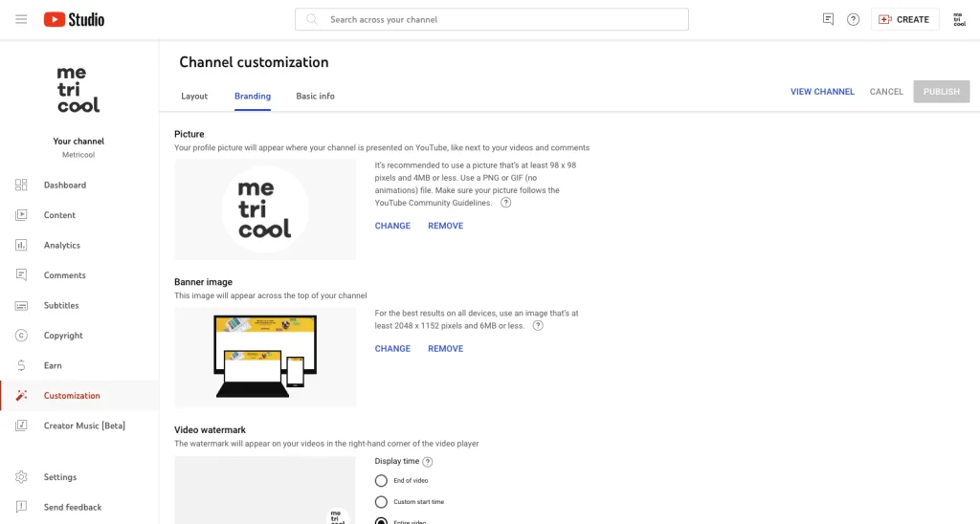Image resolution: width=980 pixels, height=524 pixels.
Task: Switch to the Layout tab
Action: pos(194,97)
